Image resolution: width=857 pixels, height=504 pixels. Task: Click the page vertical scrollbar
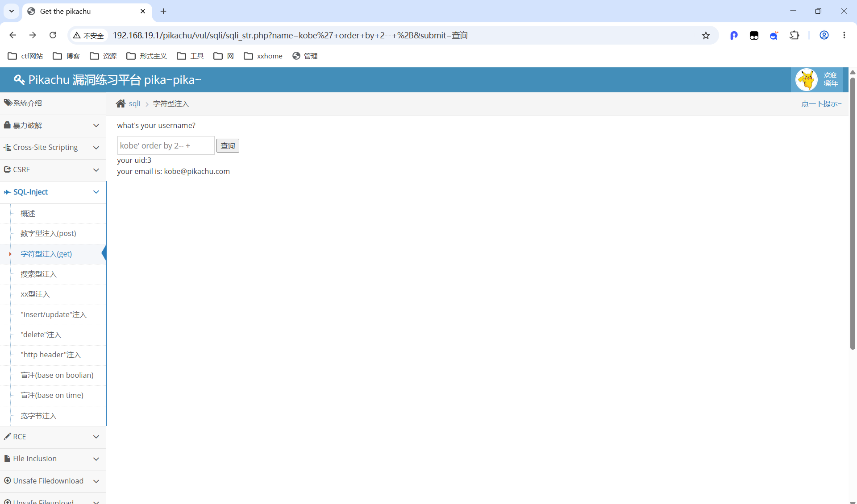tap(853, 213)
